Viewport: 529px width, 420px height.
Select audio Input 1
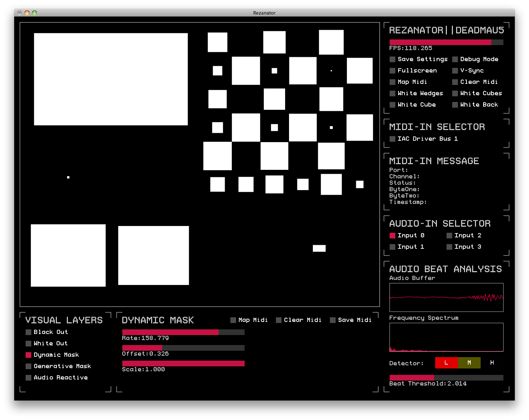point(392,247)
